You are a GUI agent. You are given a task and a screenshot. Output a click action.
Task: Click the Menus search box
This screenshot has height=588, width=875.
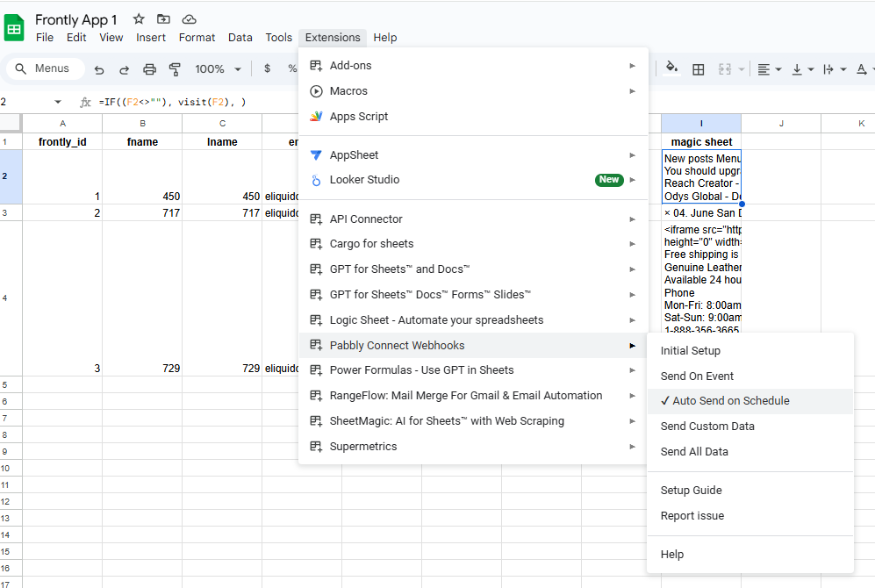pos(46,68)
